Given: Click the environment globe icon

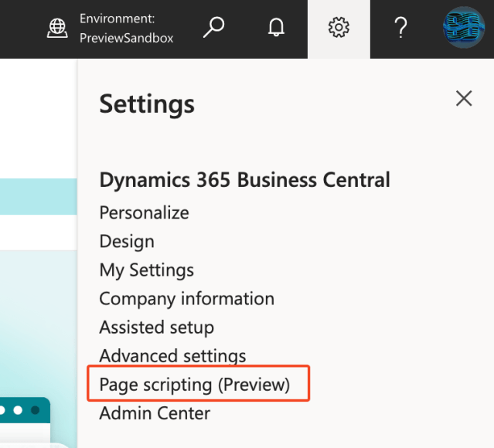Looking at the screenshot, I should point(58,28).
